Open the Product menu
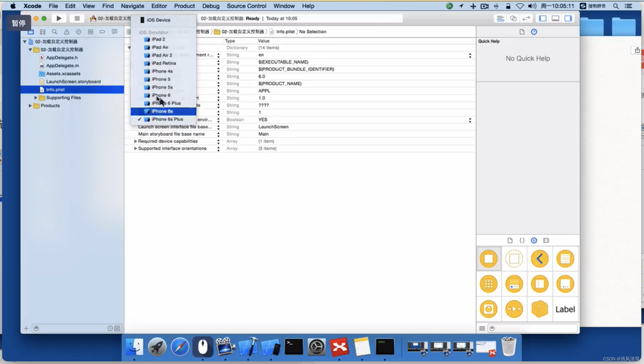The height and width of the screenshot is (364, 644). coord(184,6)
